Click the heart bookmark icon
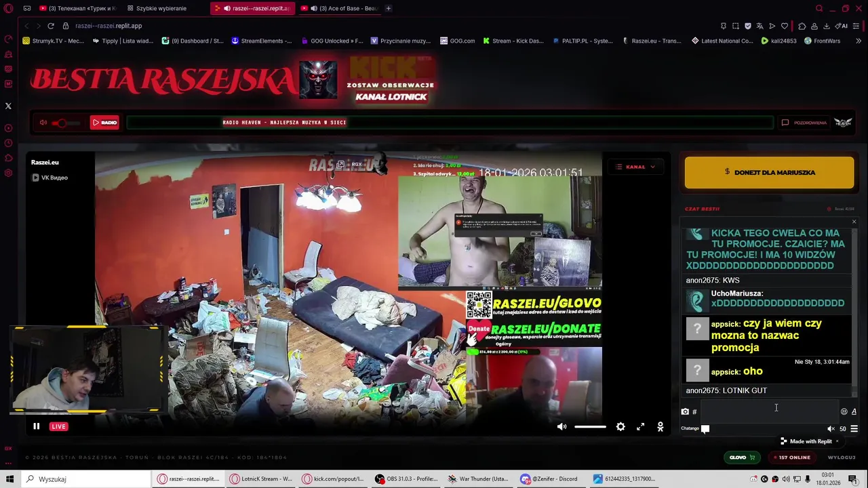Image resolution: width=868 pixels, height=488 pixels. tap(785, 26)
